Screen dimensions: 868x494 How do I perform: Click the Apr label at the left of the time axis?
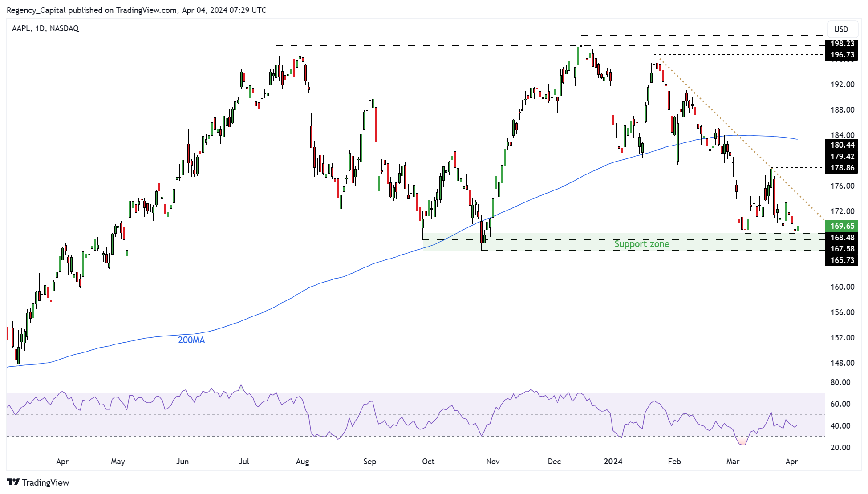[x=62, y=462]
